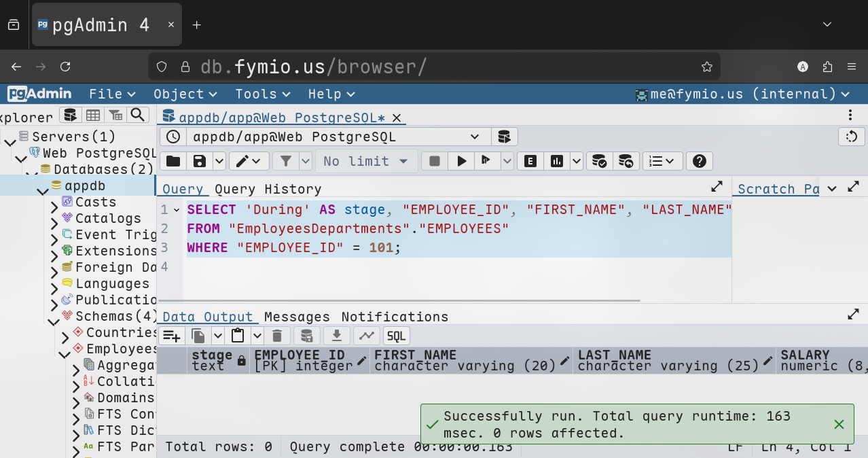Download results with the save results icon
Screen dimensions: 868x458
(x=336, y=336)
